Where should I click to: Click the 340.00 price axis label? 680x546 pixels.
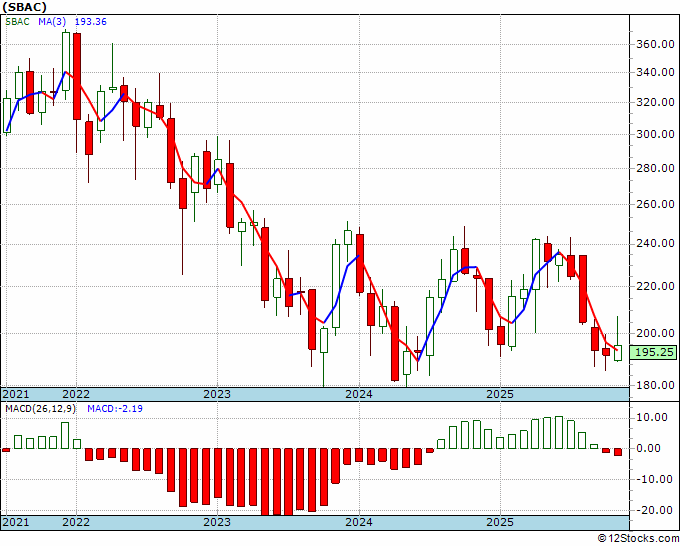coord(655,72)
